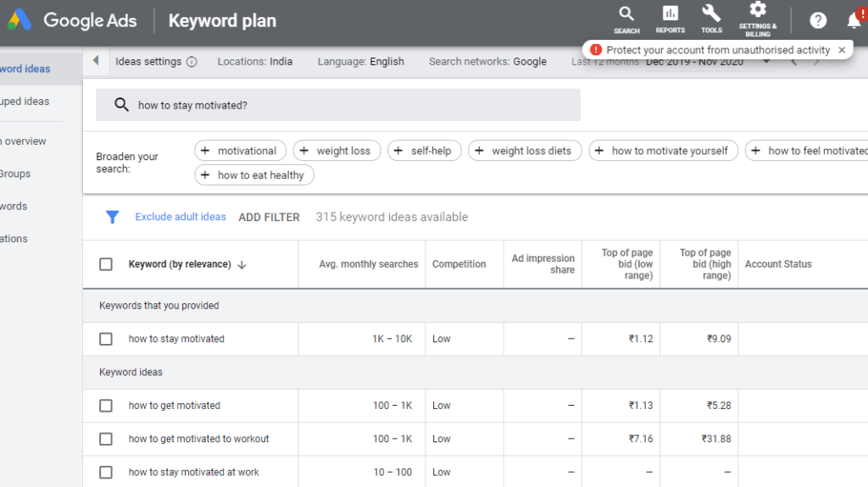Change the Language: English setting

360,62
